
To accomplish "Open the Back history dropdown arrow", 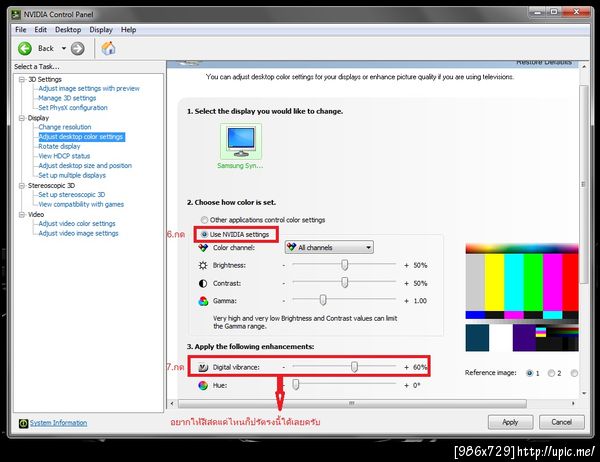I will pos(64,49).
